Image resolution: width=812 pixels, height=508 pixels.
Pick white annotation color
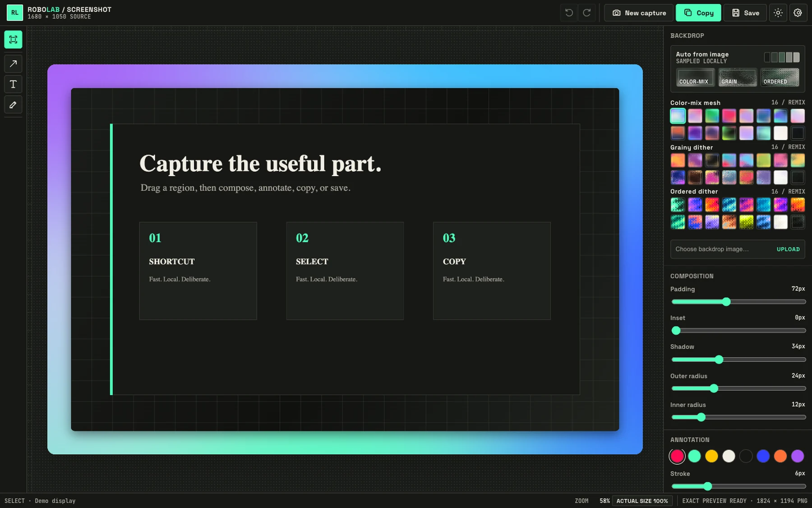pyautogui.click(x=729, y=456)
